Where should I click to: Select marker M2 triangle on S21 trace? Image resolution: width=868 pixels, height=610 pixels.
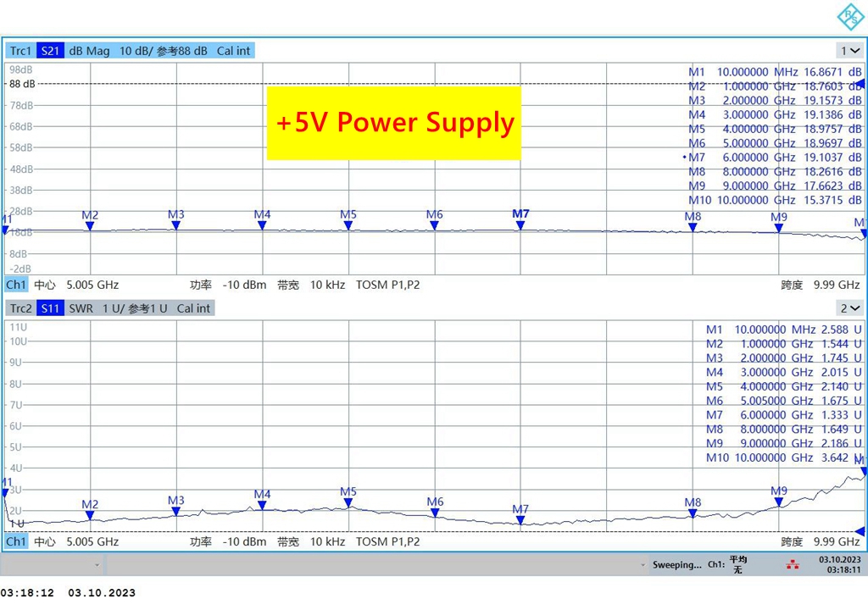[x=90, y=226]
